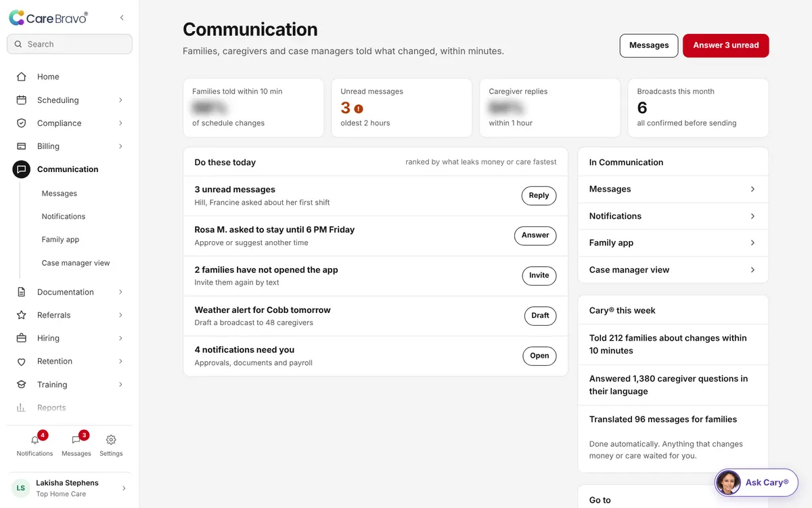Click the Reports bar chart icon

point(22,407)
